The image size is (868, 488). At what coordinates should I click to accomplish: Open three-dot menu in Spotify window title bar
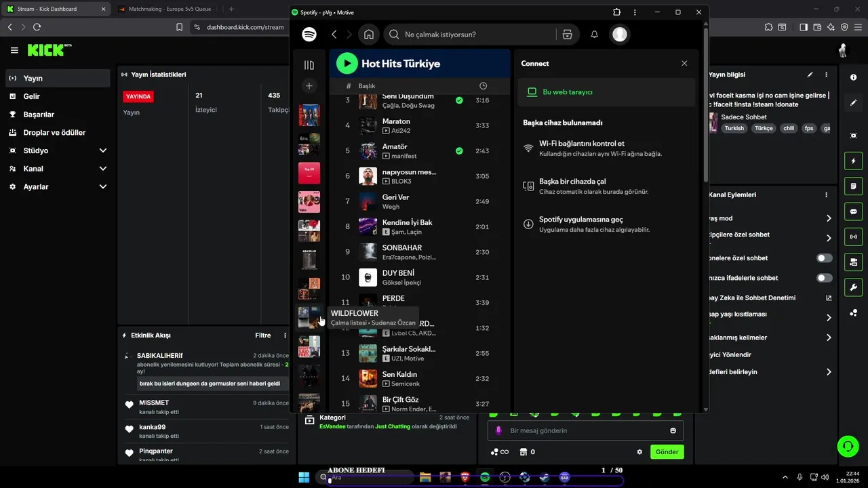tap(635, 12)
